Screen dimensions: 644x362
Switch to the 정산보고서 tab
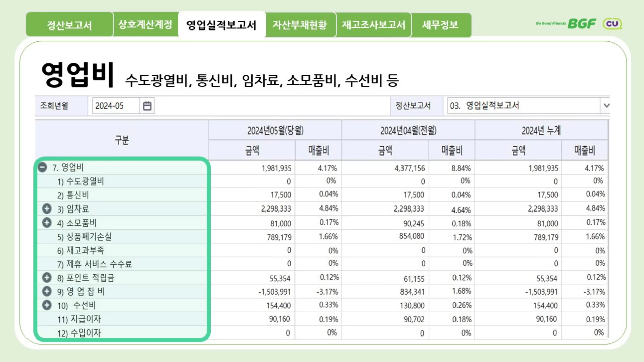point(69,25)
